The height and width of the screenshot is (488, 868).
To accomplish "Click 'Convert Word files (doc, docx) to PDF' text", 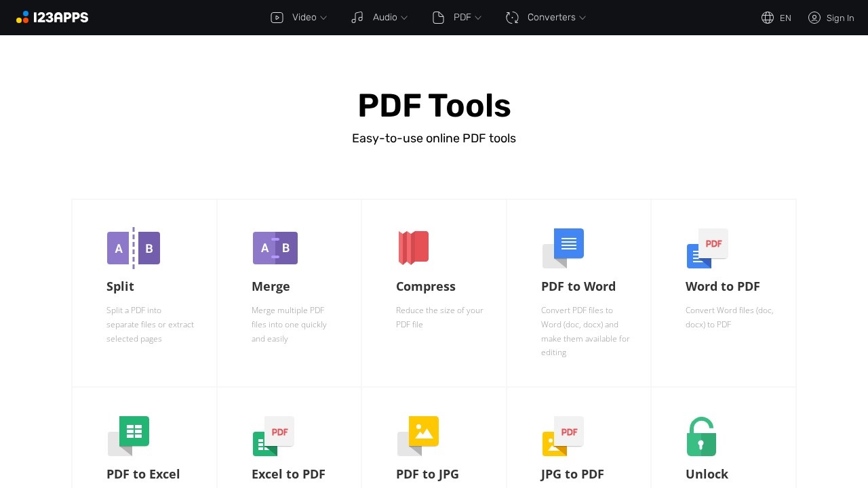I will (730, 317).
